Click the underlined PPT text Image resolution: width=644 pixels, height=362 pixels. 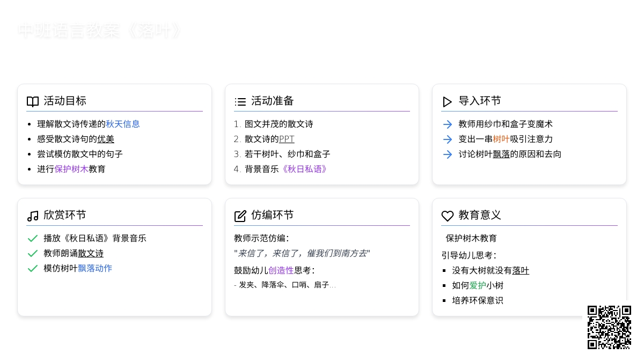coord(287,139)
